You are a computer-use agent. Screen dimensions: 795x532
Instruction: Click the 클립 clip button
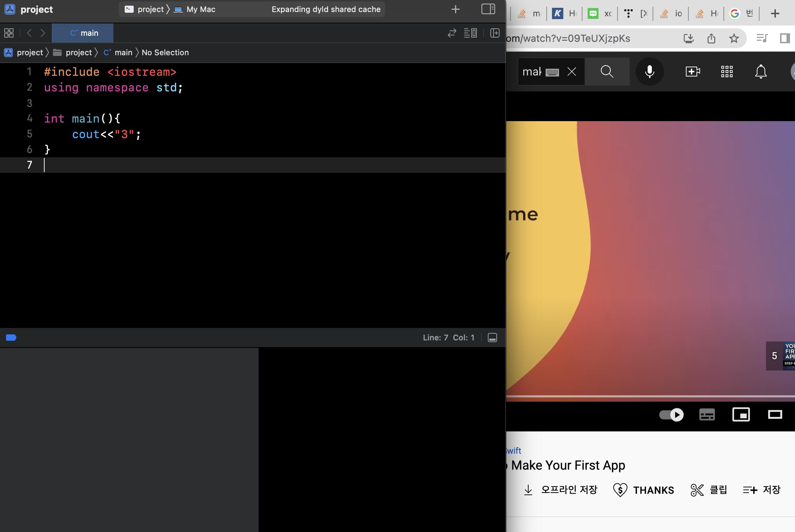709,490
